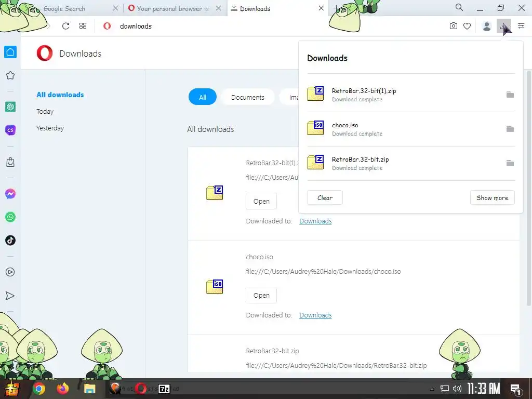Open the send arrow sidebar icon

tap(10, 296)
